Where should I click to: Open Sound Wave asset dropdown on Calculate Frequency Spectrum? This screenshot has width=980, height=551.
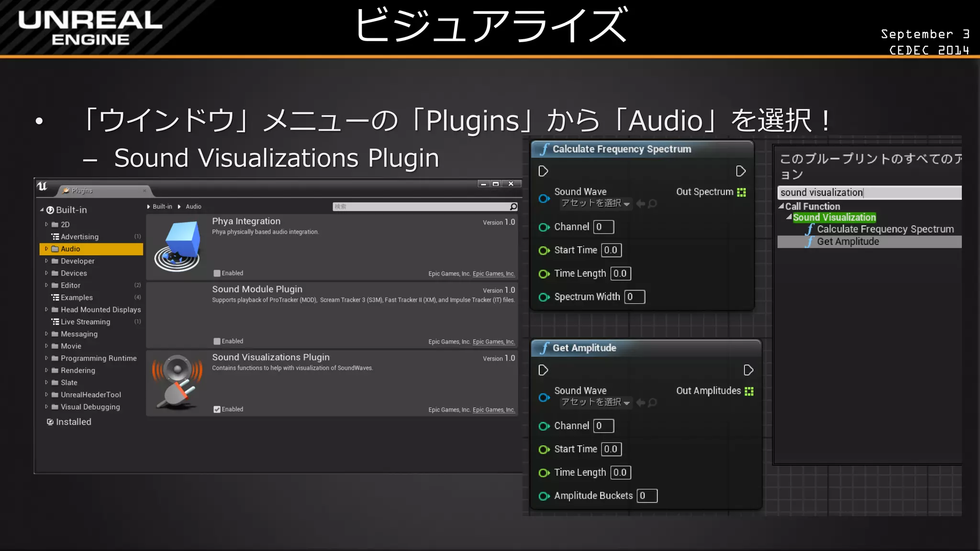tap(596, 203)
